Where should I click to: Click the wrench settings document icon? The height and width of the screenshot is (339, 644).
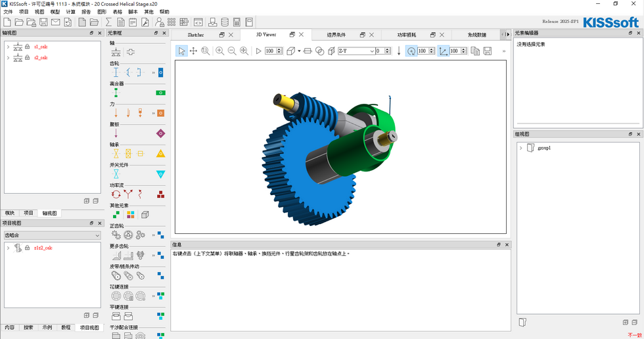(145, 22)
